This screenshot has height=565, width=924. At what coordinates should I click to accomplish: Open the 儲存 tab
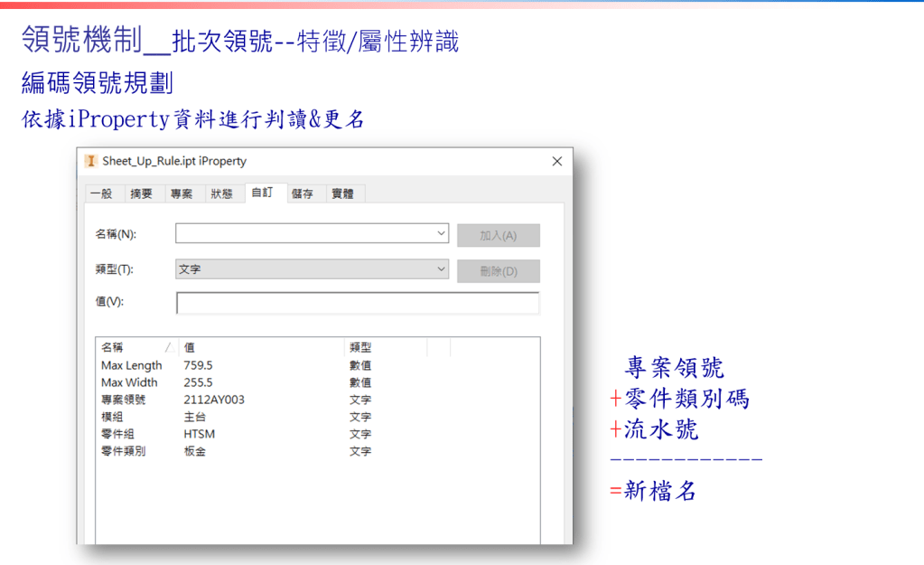point(303,193)
